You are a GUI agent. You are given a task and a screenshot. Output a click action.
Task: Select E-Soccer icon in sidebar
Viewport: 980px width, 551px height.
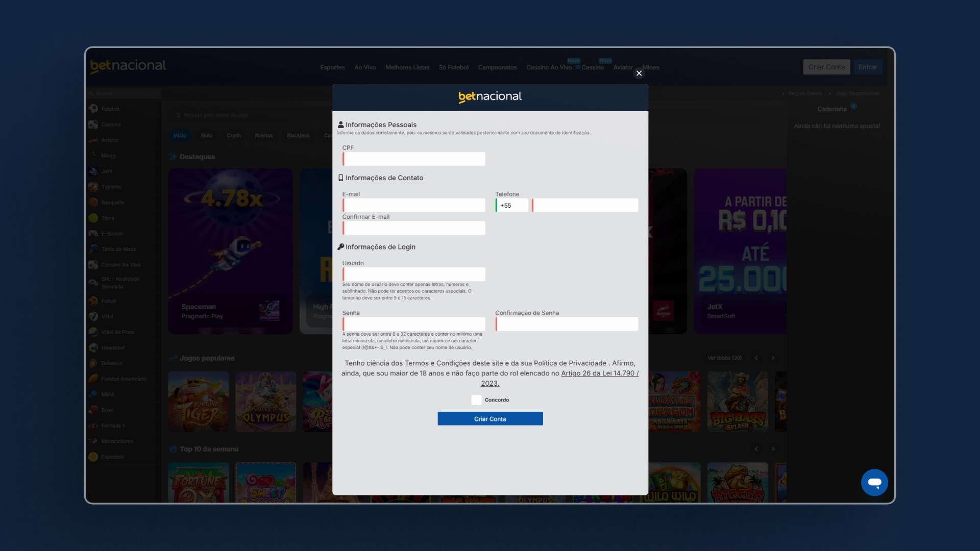pos(93,234)
